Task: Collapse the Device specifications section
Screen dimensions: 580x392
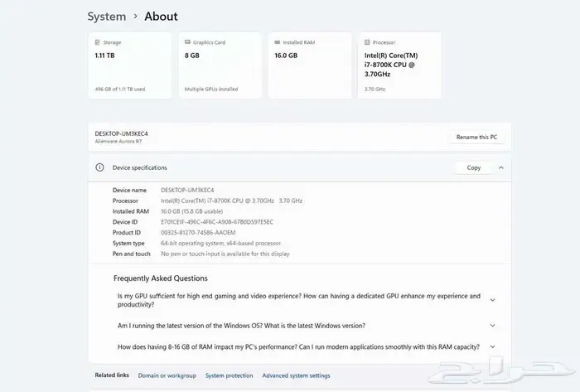Action: 500,167
